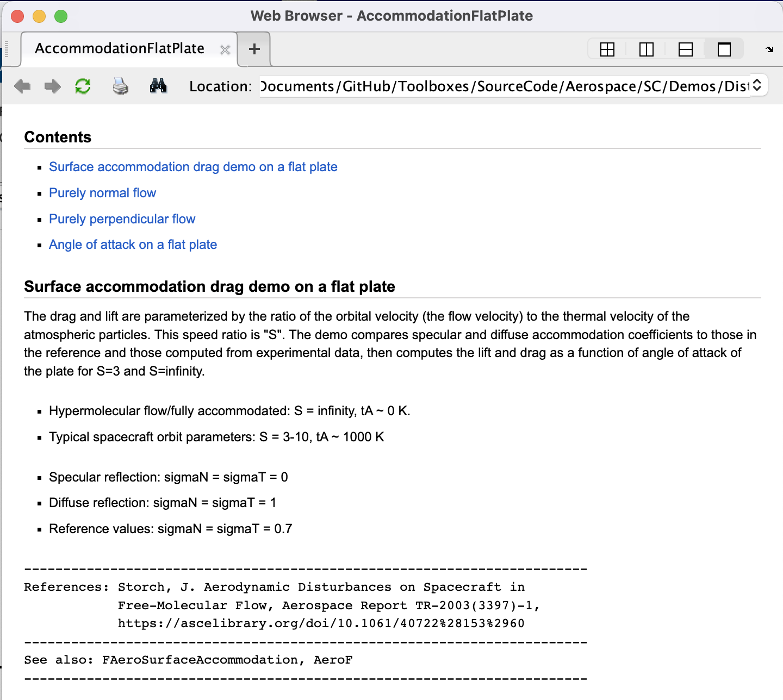Click the ascelibrary.org DOI URL text

pos(321,623)
